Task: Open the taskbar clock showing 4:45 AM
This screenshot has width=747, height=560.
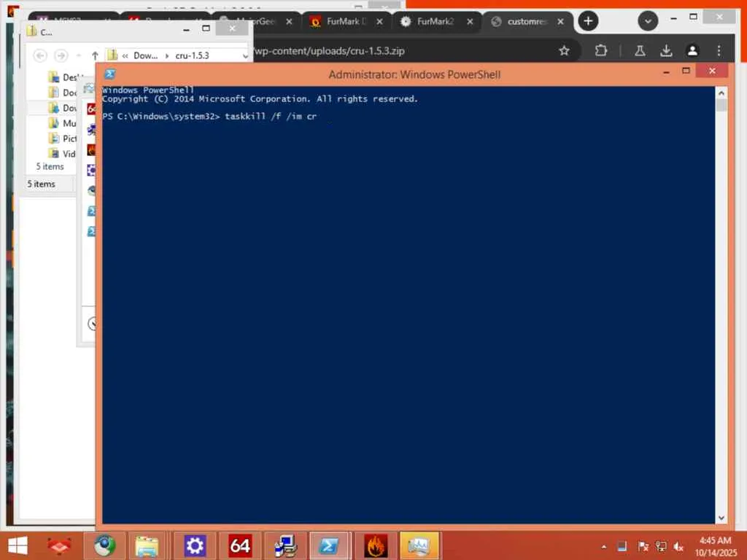Action: (x=716, y=547)
